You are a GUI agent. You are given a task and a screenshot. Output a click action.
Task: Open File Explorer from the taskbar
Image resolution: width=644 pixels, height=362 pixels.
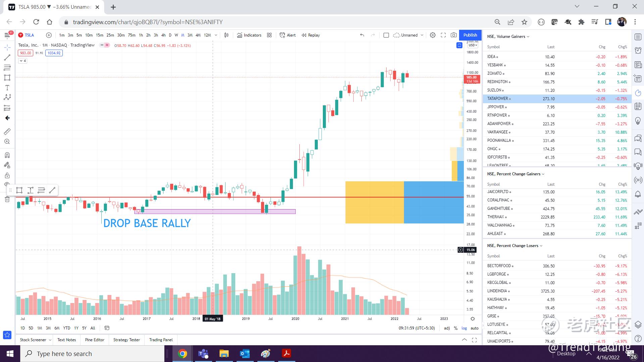click(x=224, y=354)
